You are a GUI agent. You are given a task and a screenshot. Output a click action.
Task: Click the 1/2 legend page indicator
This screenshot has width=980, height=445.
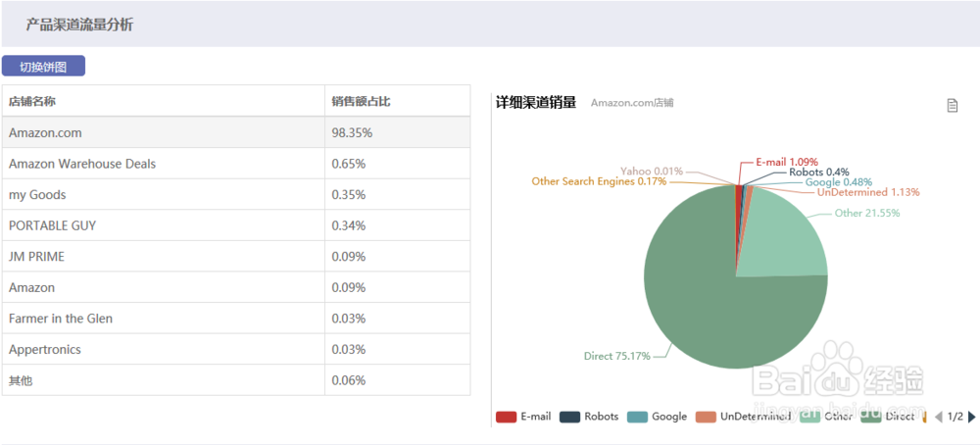pyautogui.click(x=955, y=417)
